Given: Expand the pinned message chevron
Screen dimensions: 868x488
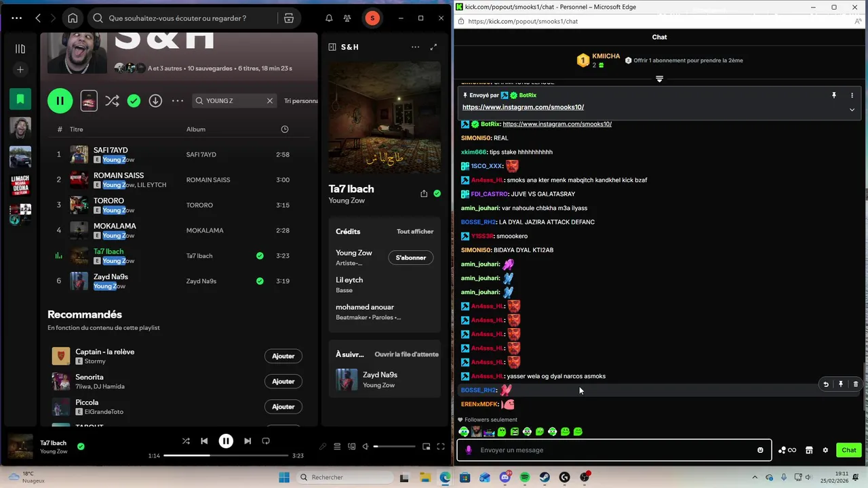Looking at the screenshot, I should point(852,110).
